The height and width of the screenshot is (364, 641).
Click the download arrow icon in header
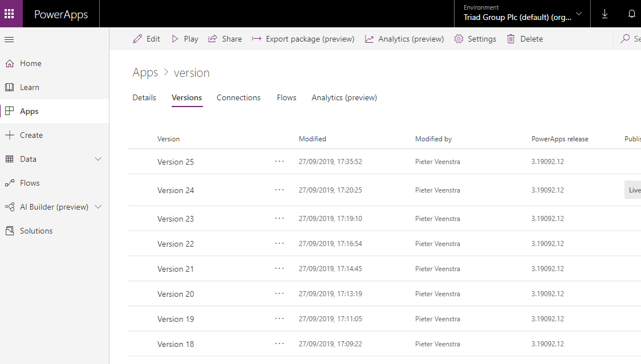point(605,14)
